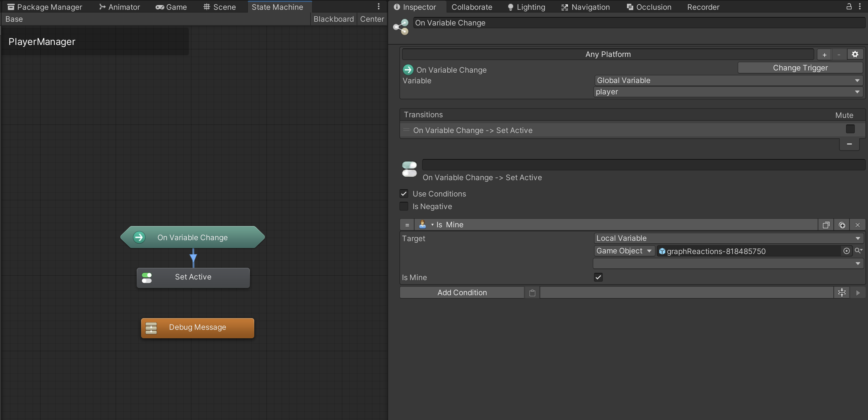This screenshot has height=420, width=868.
Task: Click the object picker circle for graphReactions field
Action: [x=846, y=251]
